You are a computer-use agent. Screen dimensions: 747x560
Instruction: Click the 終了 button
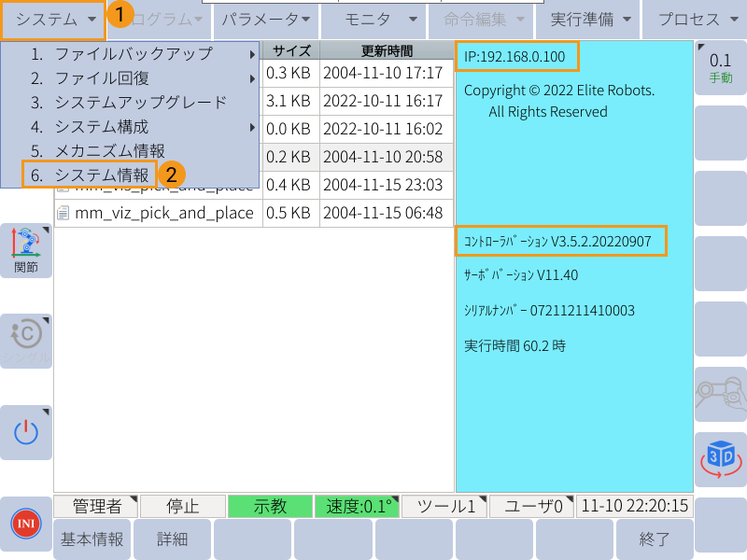[x=655, y=539]
